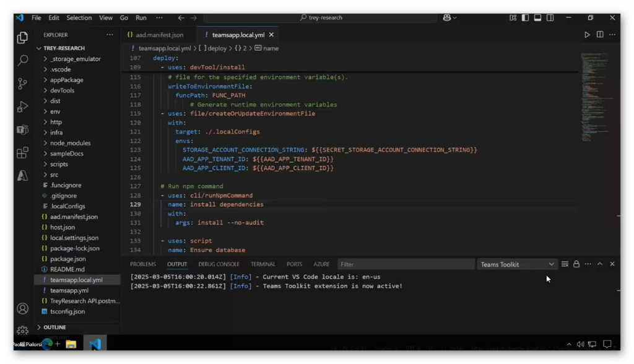
Task: Close the teamsapp.local.yml tab
Action: [271, 35]
